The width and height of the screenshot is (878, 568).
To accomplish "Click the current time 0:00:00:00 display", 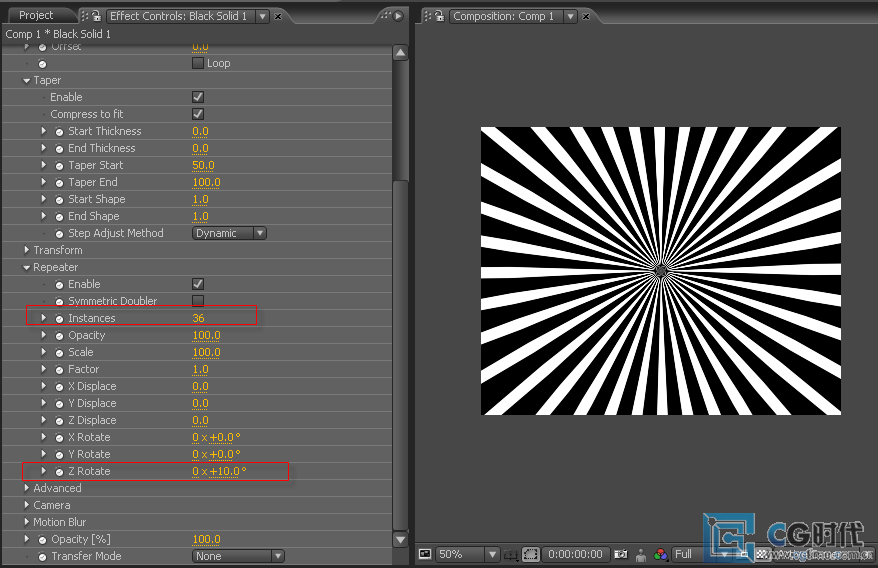I will tap(575, 554).
